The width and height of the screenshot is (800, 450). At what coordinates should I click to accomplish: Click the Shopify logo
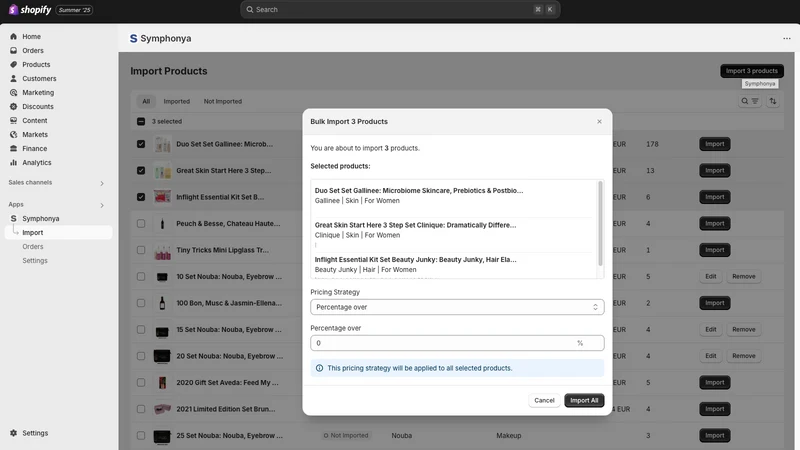point(30,10)
